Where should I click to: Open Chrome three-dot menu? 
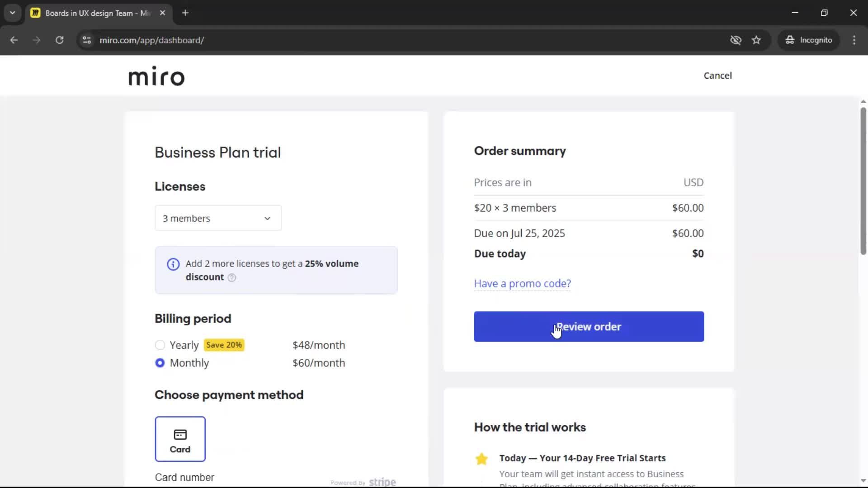coord(854,40)
